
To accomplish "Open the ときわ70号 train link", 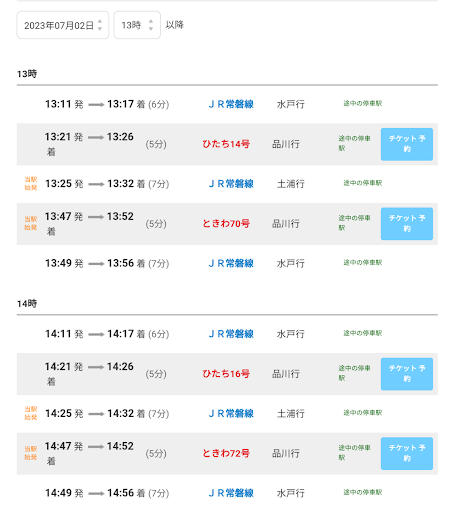I will [226, 224].
